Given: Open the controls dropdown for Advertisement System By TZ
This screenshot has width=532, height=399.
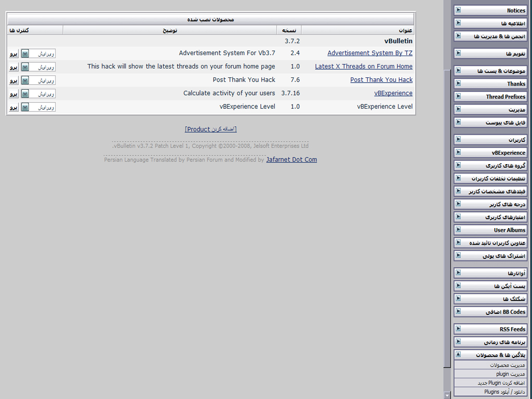Looking at the screenshot, I should click(x=38, y=54).
